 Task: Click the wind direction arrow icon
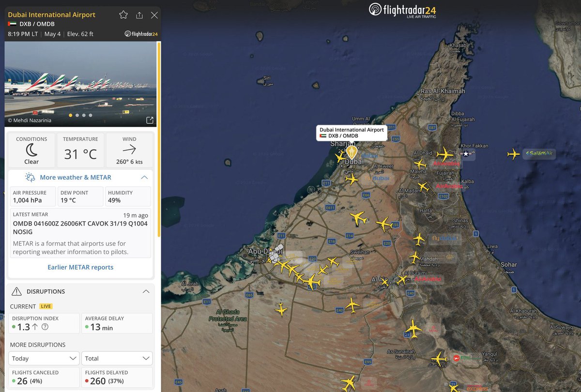pyautogui.click(x=129, y=150)
